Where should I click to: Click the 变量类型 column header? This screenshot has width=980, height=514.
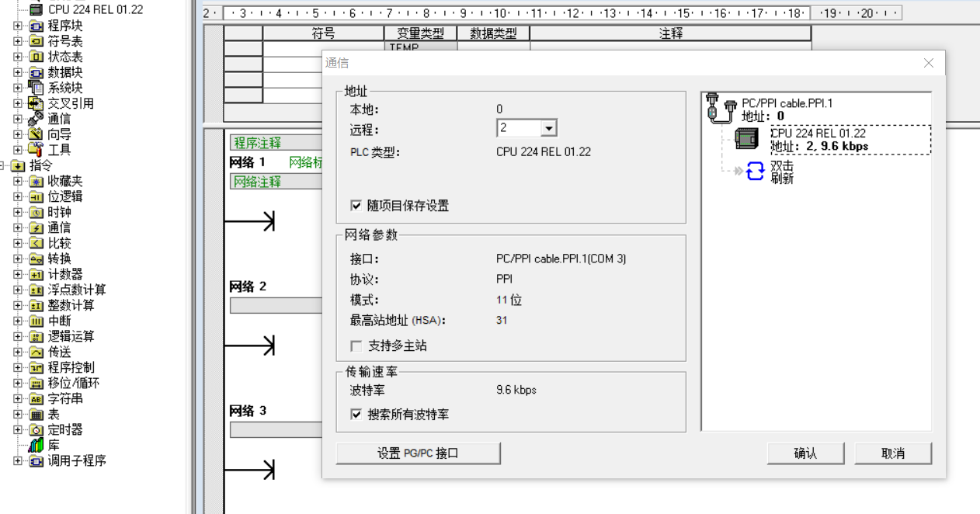pos(421,33)
